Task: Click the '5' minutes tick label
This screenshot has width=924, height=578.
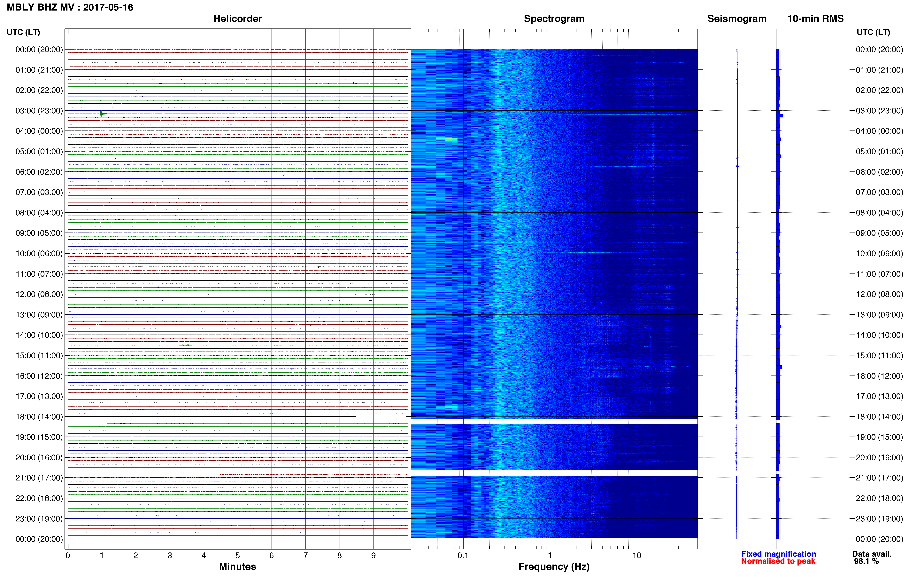Action: [238, 555]
